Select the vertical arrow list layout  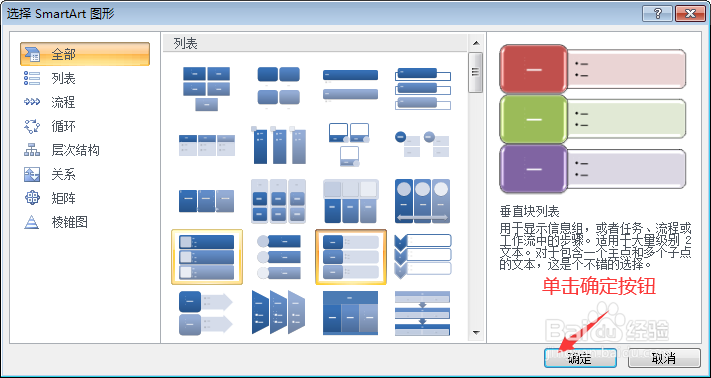pyautogui.click(x=206, y=313)
